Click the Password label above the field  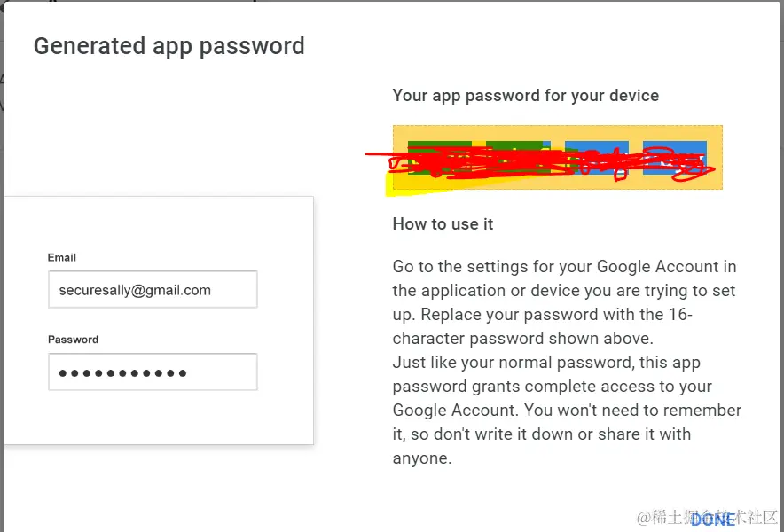(73, 340)
